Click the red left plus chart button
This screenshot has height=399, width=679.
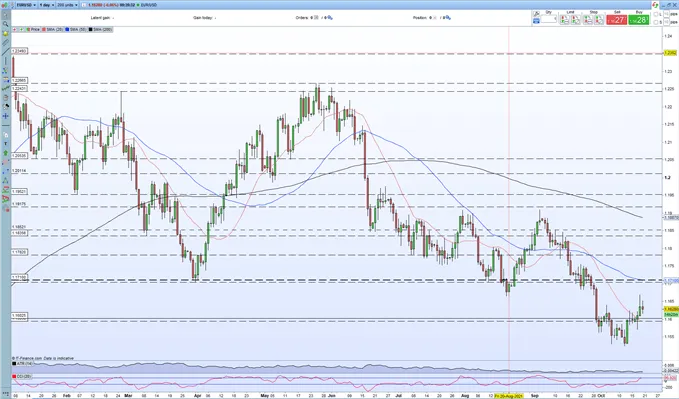coord(14,29)
